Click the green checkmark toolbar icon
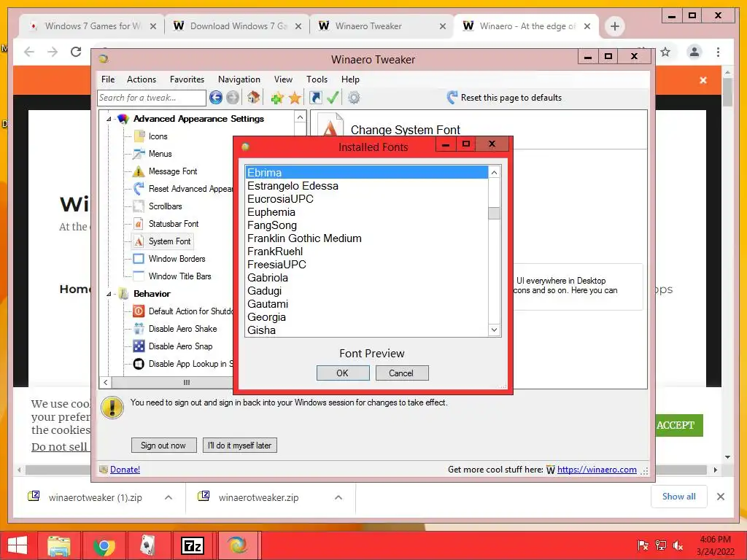Viewport: 747px width, 560px height. coord(333,98)
